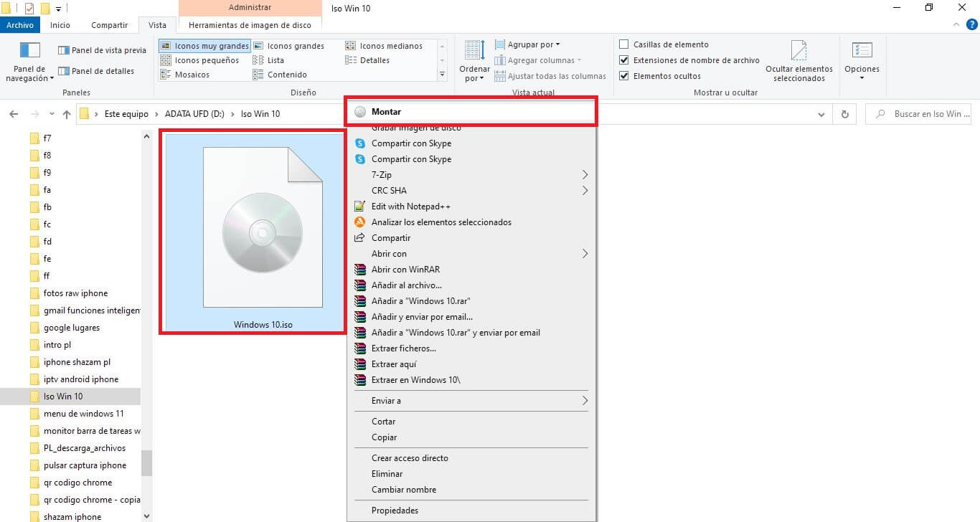
Task: Expand the layout gallery more arrow
Action: click(x=442, y=75)
